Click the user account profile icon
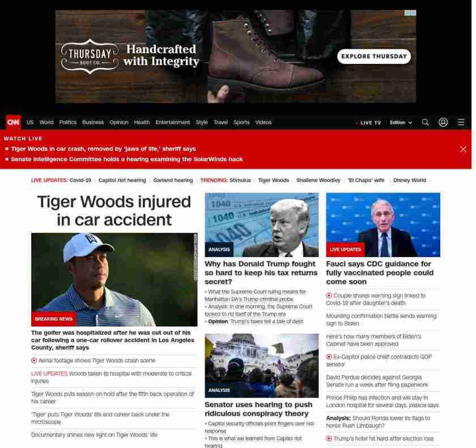476x448 pixels. pos(443,122)
